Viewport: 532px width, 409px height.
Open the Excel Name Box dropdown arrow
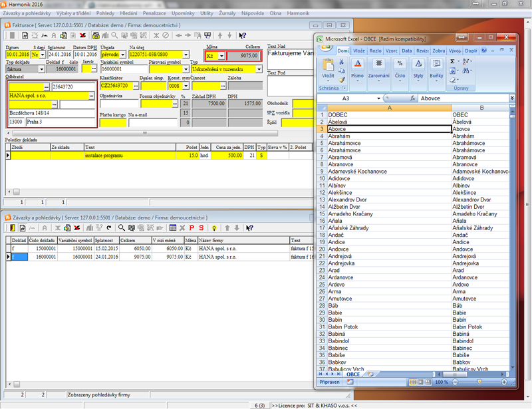(378, 98)
